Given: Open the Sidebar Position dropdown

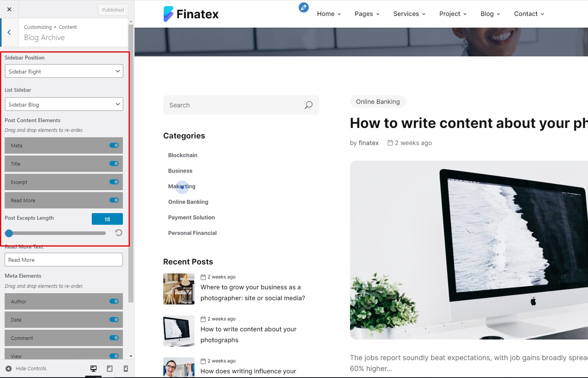Looking at the screenshot, I should (64, 71).
